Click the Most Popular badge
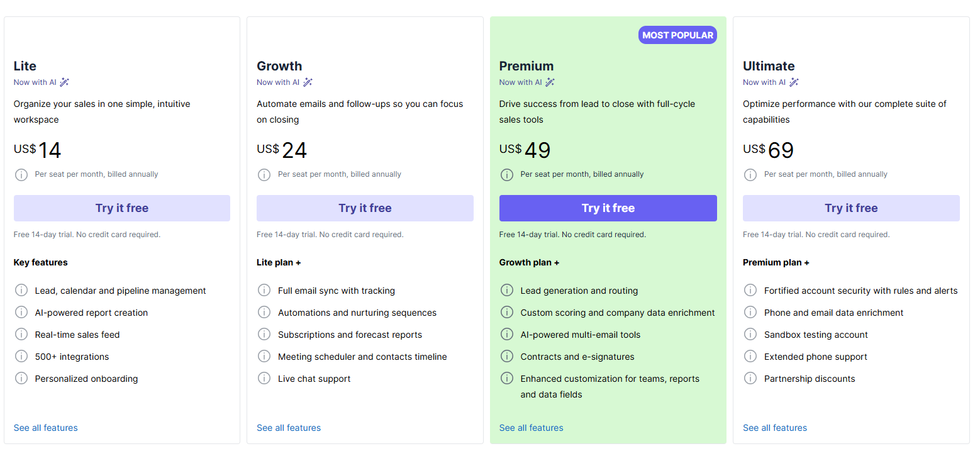Image resolution: width=980 pixels, height=451 pixels. point(677,35)
